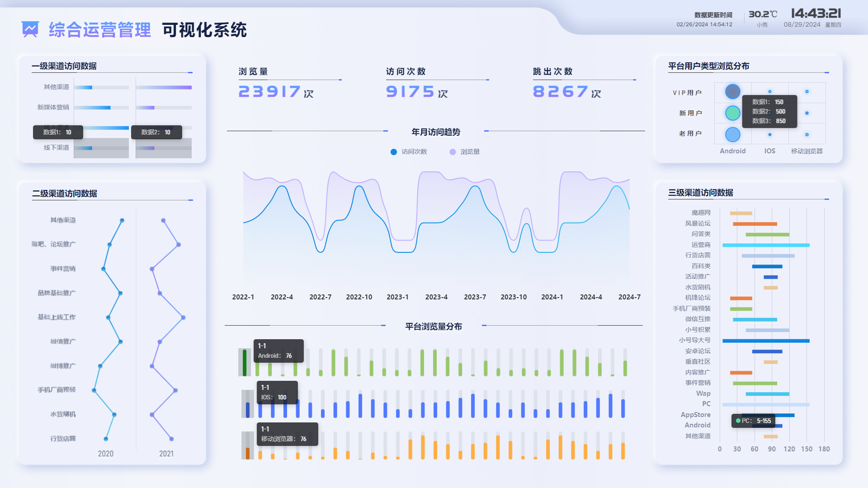Click the 2020 行货店面 data point
The image size is (868, 488).
point(106,439)
